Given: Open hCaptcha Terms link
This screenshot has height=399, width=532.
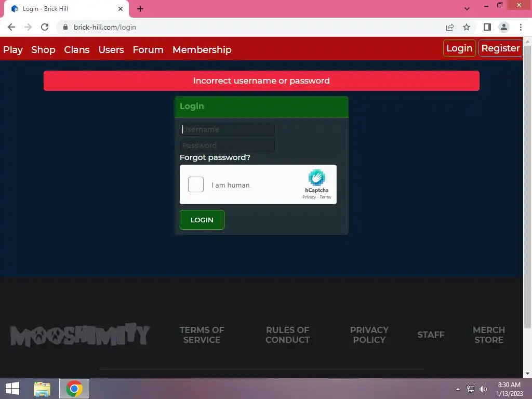Looking at the screenshot, I should (325, 197).
